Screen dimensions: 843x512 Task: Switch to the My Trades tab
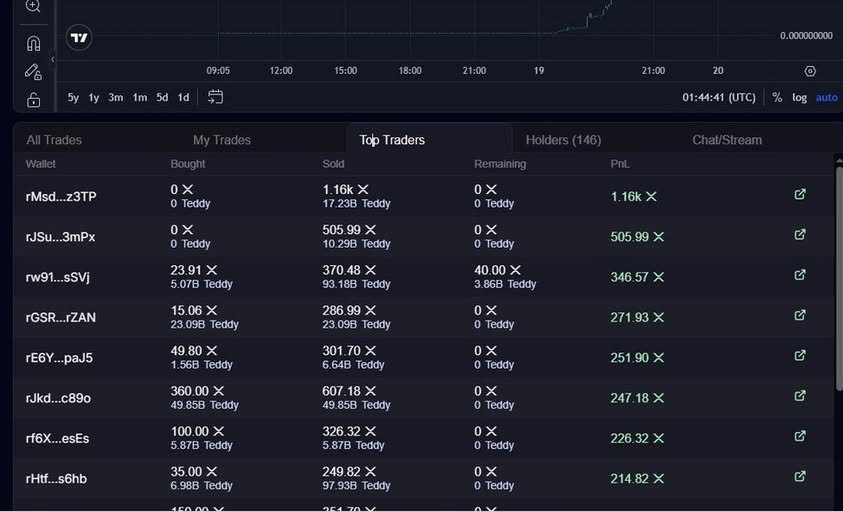tap(222, 140)
